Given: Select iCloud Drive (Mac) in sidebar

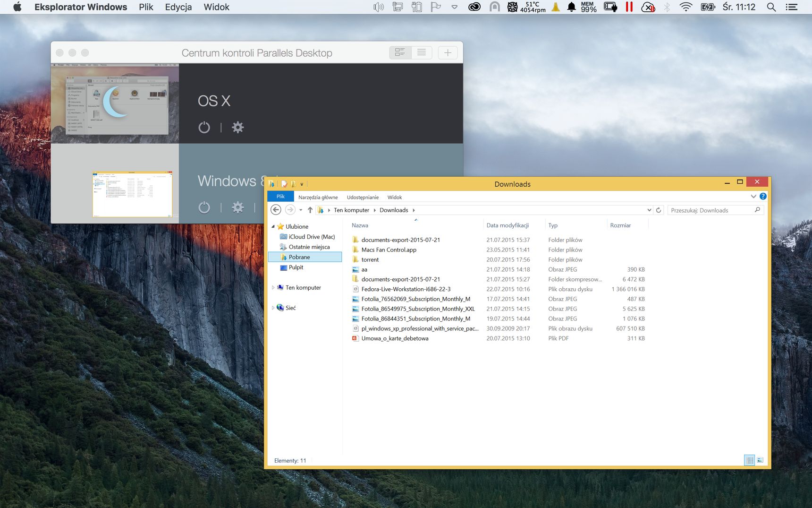Looking at the screenshot, I should click(307, 237).
